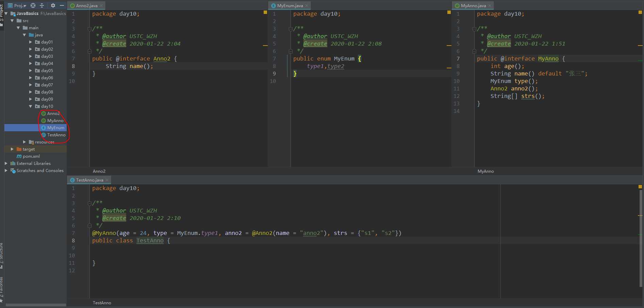This screenshot has width=644, height=308.
Task: Select TestAnno class in project tree
Action: [53, 135]
